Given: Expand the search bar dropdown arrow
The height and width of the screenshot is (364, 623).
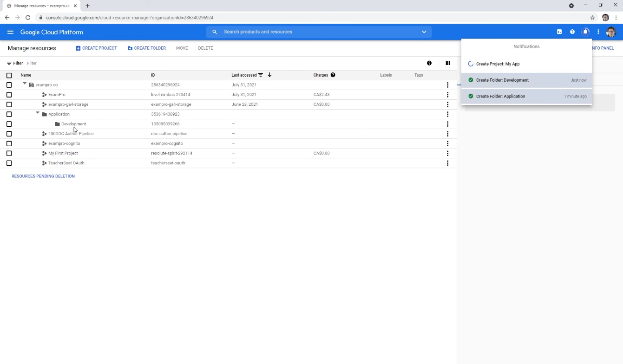Looking at the screenshot, I should point(424,32).
